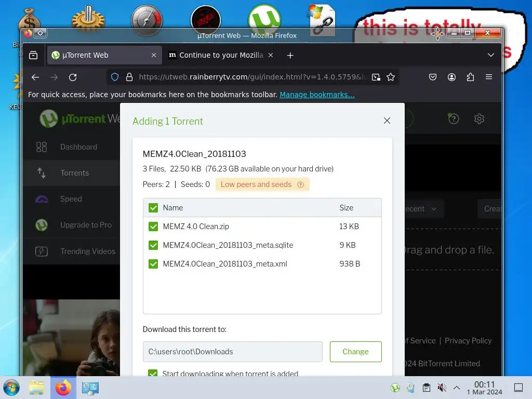Click the uTorrent Web logo

pos(79,118)
